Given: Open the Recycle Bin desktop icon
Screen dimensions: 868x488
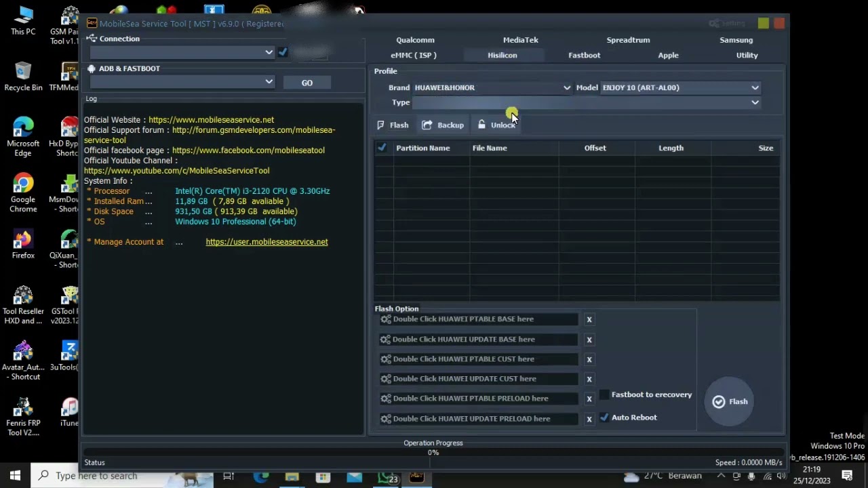Looking at the screenshot, I should 23,77.
